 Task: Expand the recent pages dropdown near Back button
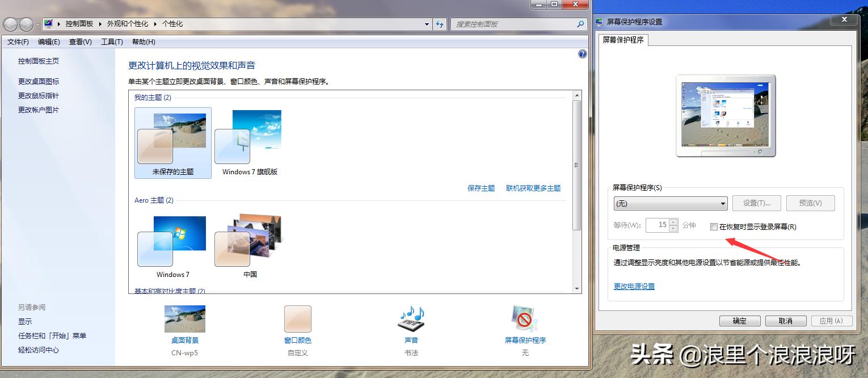coord(38,24)
